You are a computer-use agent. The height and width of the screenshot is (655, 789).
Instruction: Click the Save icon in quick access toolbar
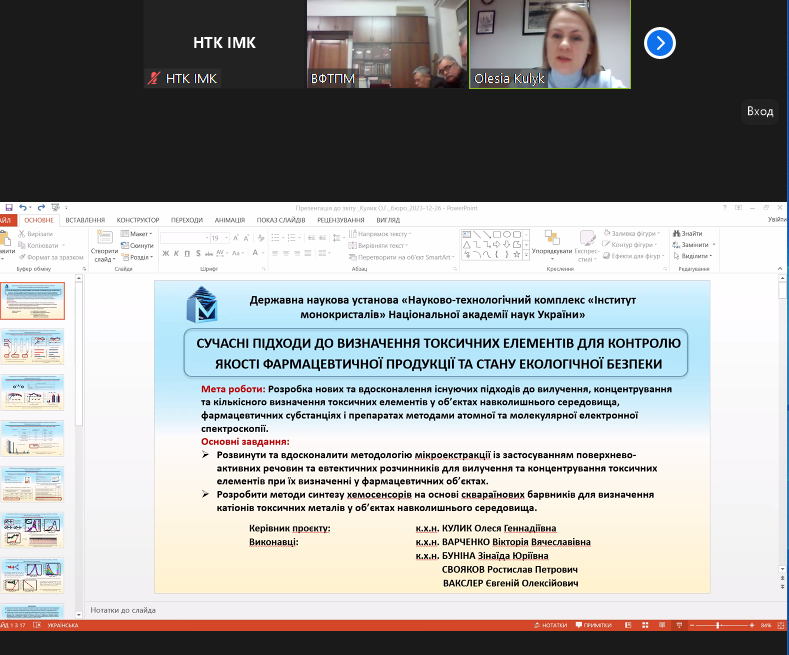click(9, 207)
